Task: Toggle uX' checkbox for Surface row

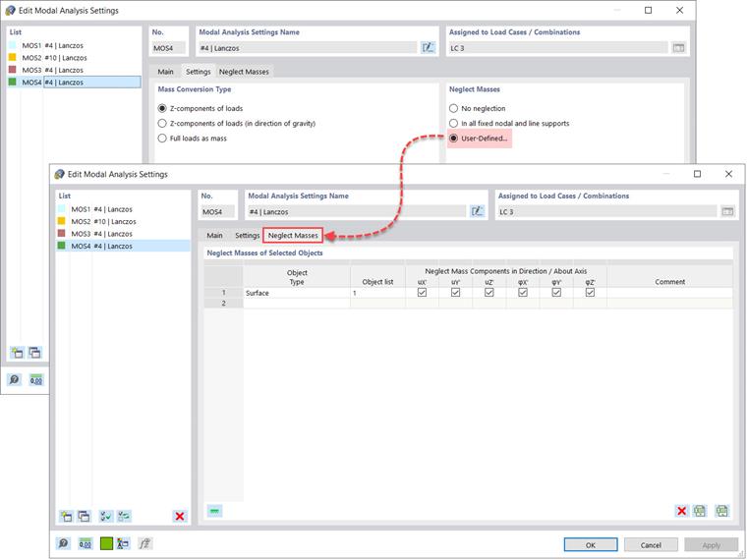Action: coord(422,293)
